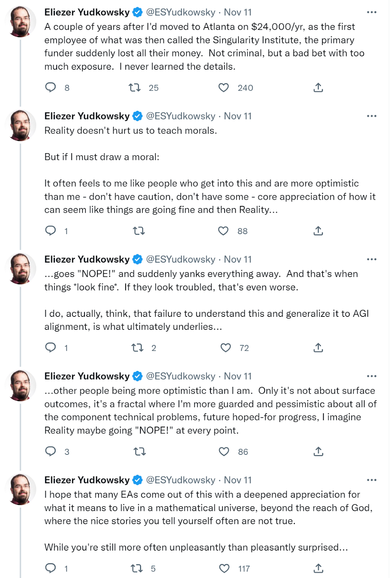The width and height of the screenshot is (392, 578).
Task: Click the profile avatar on the fourth tweet
Action: point(21,385)
